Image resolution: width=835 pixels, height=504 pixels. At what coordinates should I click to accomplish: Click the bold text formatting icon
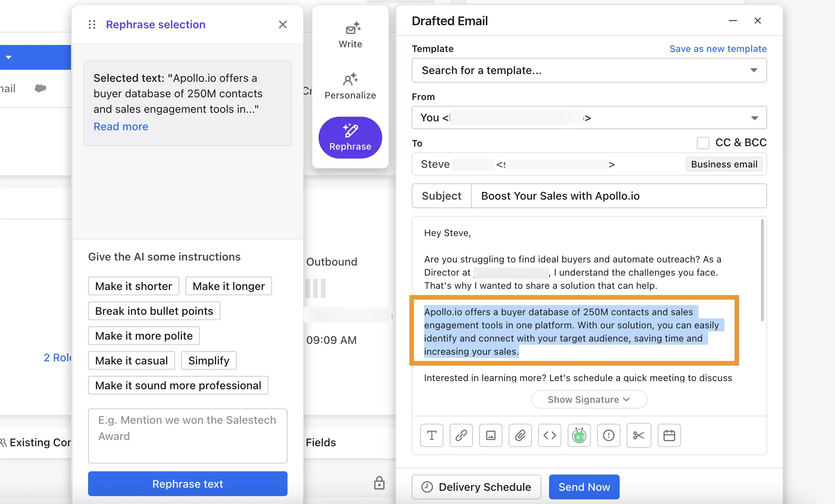(x=432, y=435)
